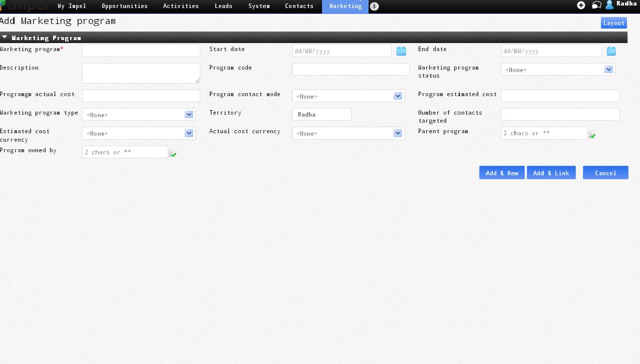Click the plus quick-add icon in header

pos(581,5)
